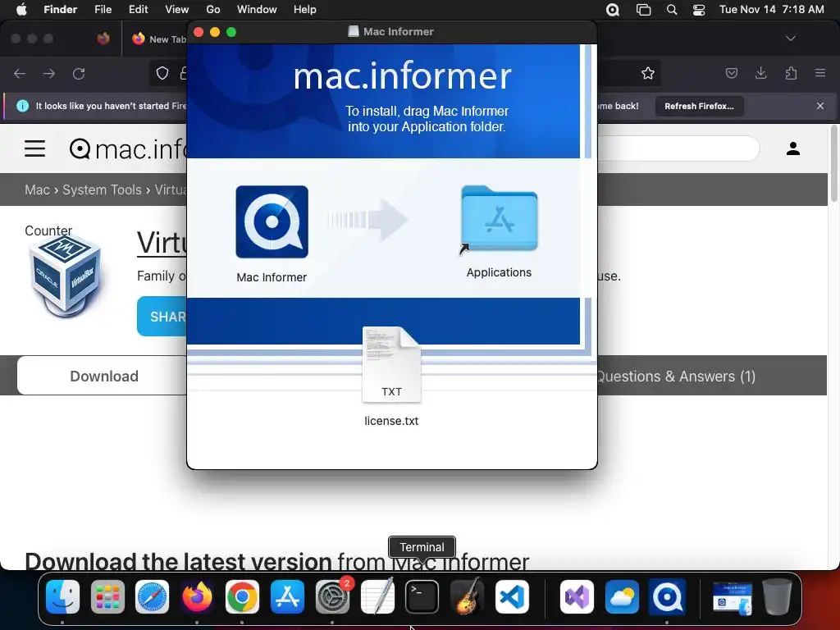Open Firefox extensions menu
This screenshot has height=630, width=840.
pos(791,73)
